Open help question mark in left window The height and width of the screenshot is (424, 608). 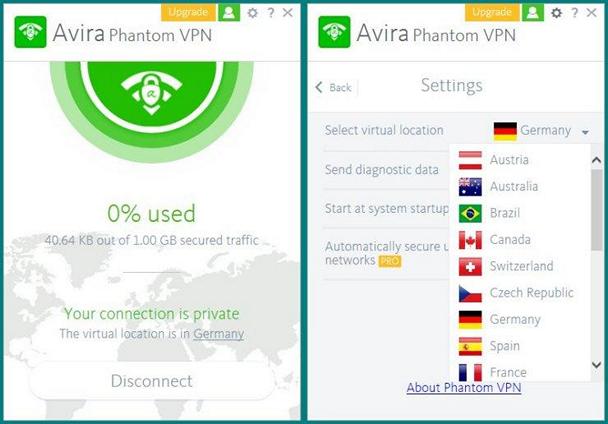coord(271,13)
